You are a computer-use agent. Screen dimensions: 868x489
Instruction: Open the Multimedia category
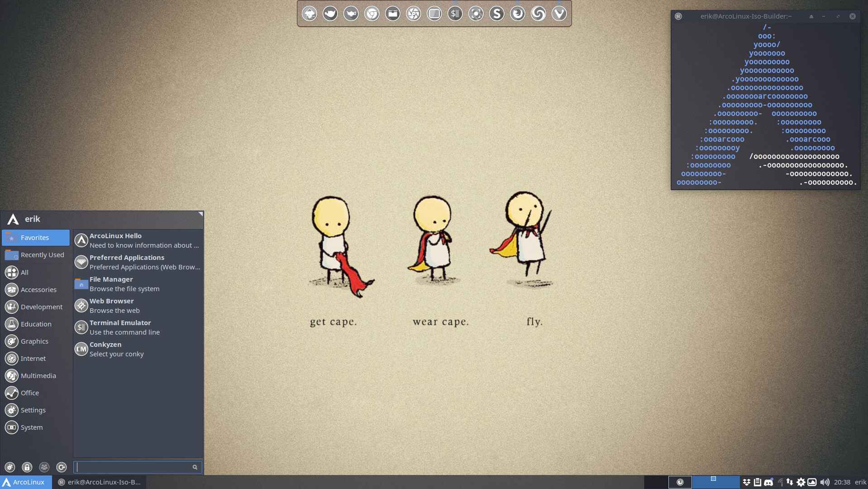36,375
